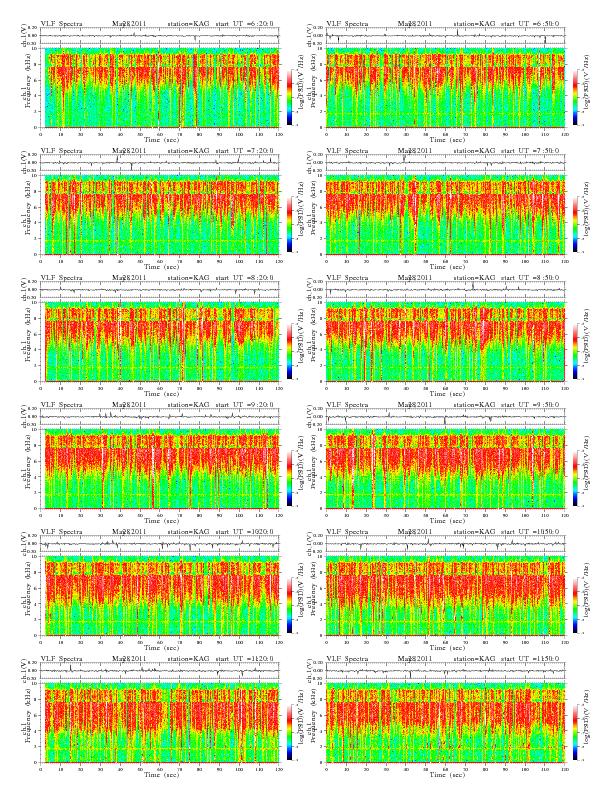Click the PSD color bar of the 10:50:0 panel
Screen dimensions: 612x792
(x=575, y=605)
